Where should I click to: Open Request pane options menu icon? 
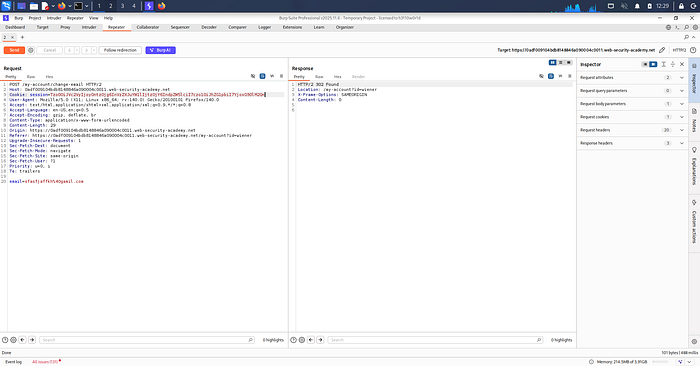(281, 76)
